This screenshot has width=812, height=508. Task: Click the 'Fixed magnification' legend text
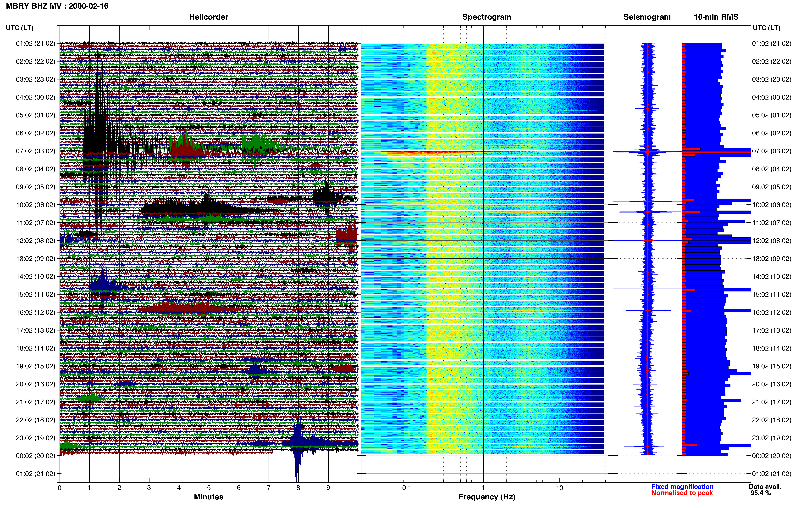[682, 486]
